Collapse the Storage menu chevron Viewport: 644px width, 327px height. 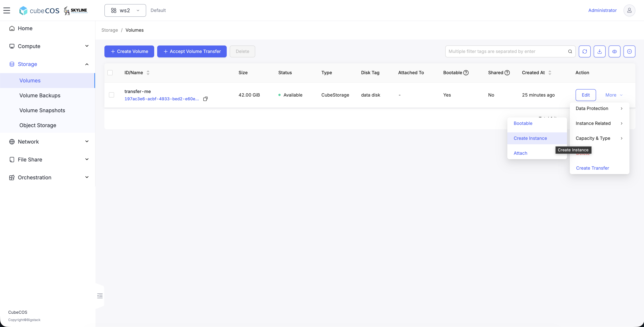(x=87, y=64)
